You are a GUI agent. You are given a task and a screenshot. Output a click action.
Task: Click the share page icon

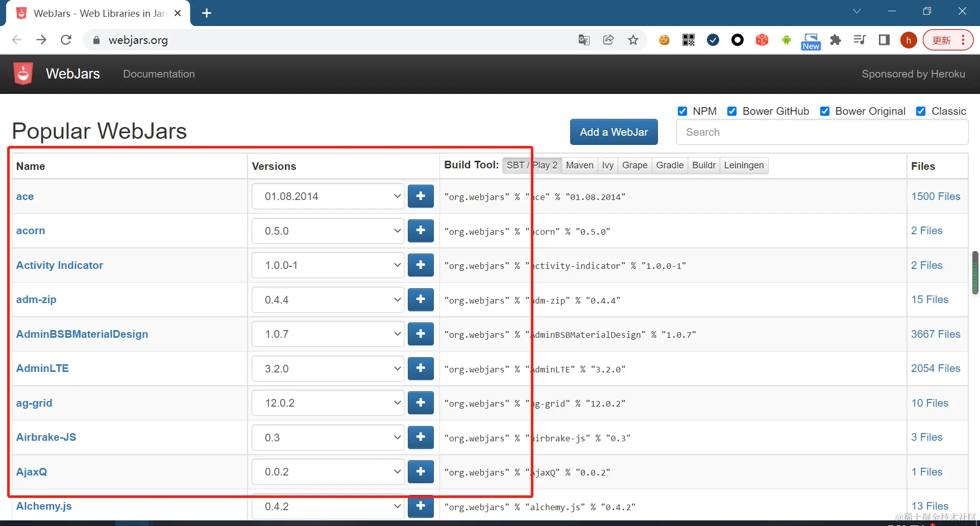coord(608,40)
